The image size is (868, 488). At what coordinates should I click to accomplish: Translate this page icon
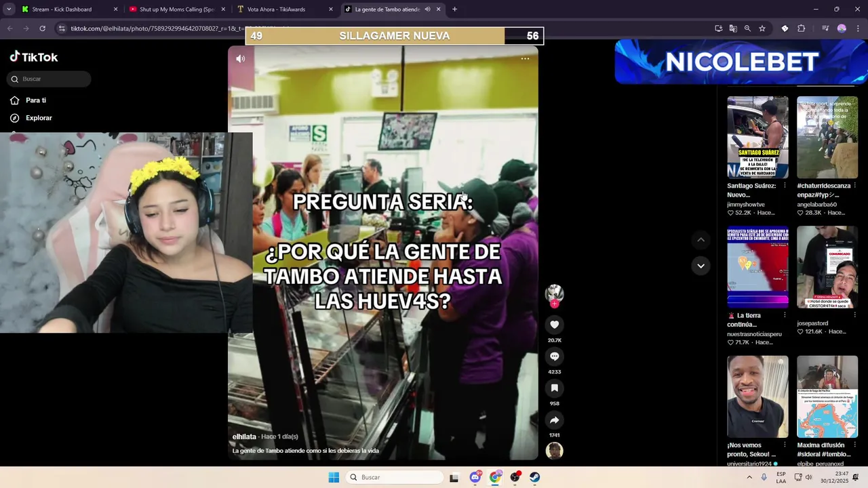click(x=733, y=28)
